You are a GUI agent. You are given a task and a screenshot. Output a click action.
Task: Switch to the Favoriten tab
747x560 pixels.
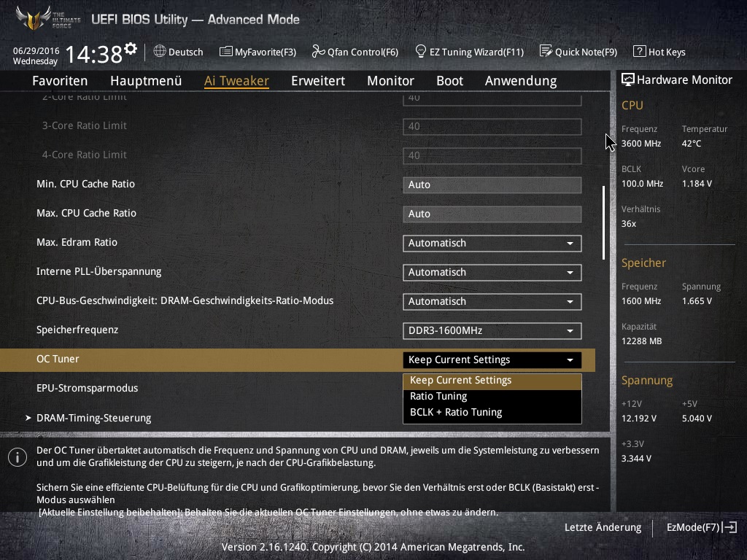(x=60, y=81)
